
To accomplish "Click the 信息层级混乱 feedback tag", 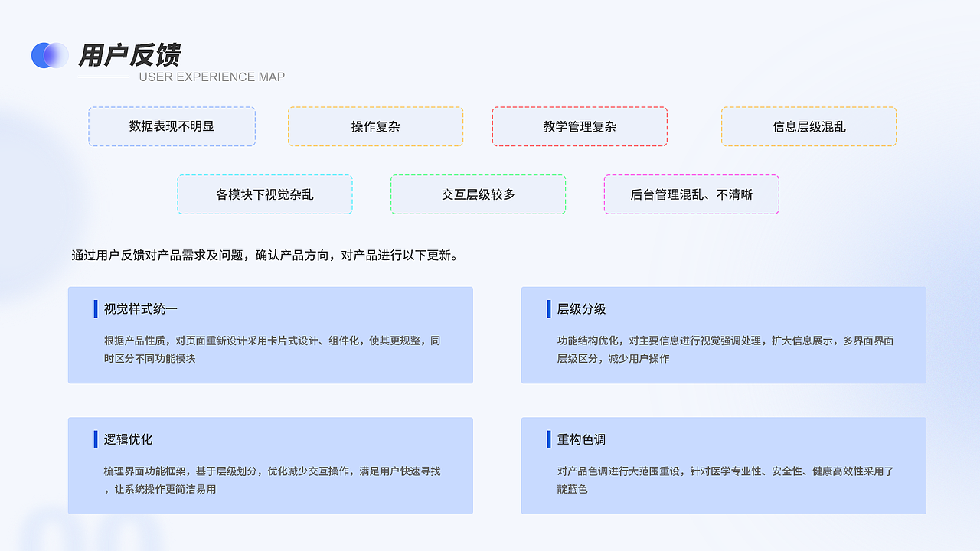I will (x=808, y=126).
